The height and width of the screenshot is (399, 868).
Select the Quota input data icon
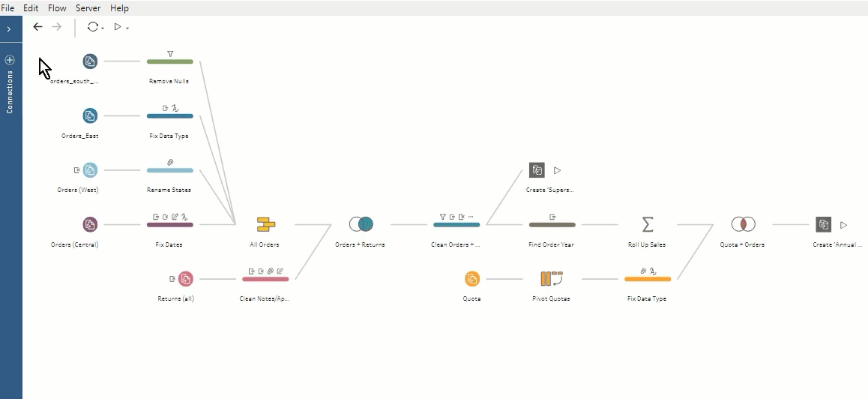471,279
